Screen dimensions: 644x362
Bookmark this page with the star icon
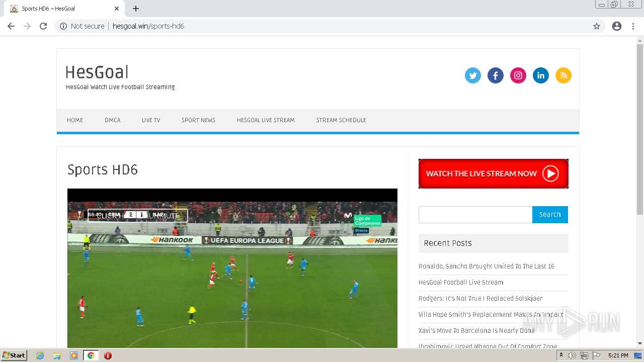pos(597,26)
